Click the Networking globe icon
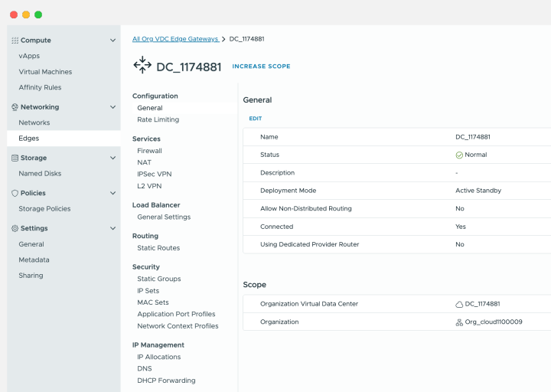 15,107
